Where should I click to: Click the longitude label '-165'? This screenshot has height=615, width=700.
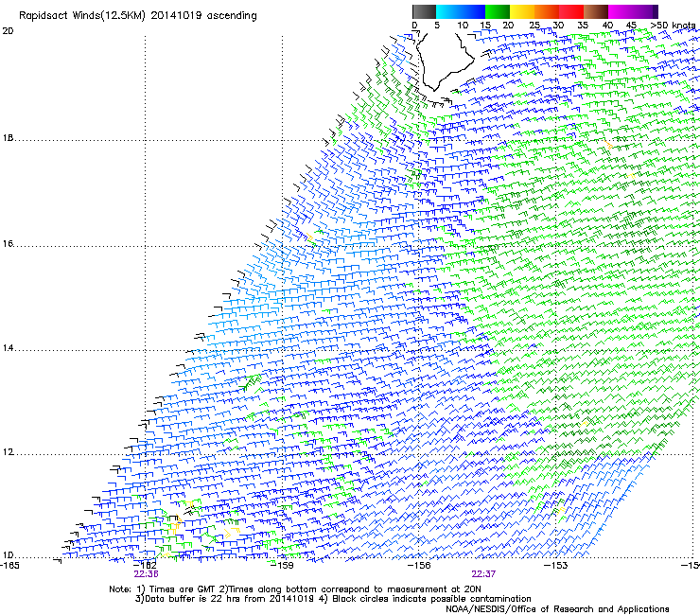(x=9, y=566)
